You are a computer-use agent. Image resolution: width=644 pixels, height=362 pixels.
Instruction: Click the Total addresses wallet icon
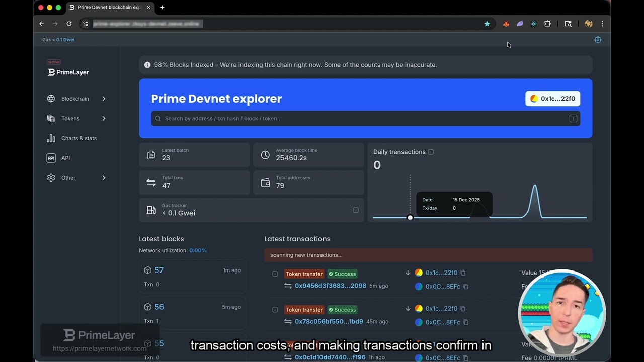pyautogui.click(x=265, y=183)
